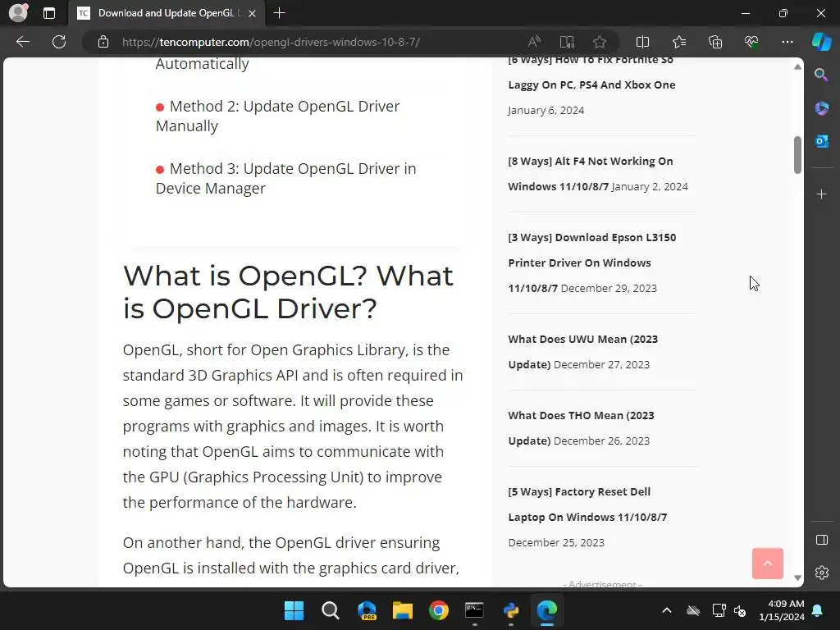Go back to the previous page
This screenshot has height=630, width=840.
click(x=23, y=42)
